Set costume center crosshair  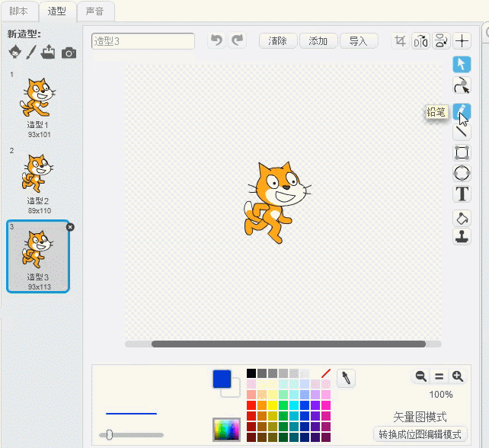pyautogui.click(x=462, y=41)
